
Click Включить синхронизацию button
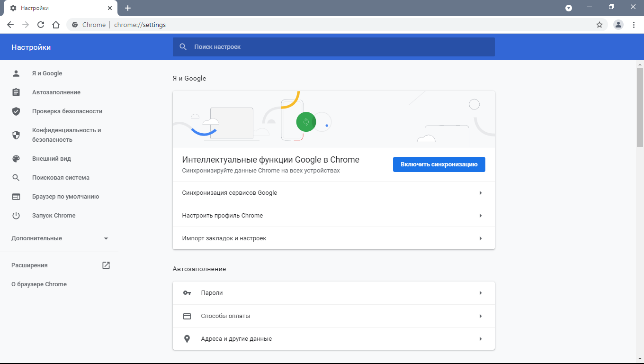[439, 164]
